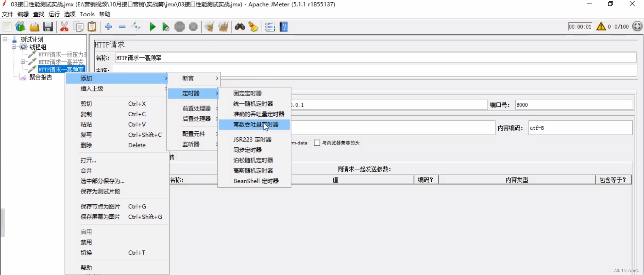The image size is (644, 275).
Task: Expand the HTTP请求一高并发 tree node
Action: click(23, 62)
